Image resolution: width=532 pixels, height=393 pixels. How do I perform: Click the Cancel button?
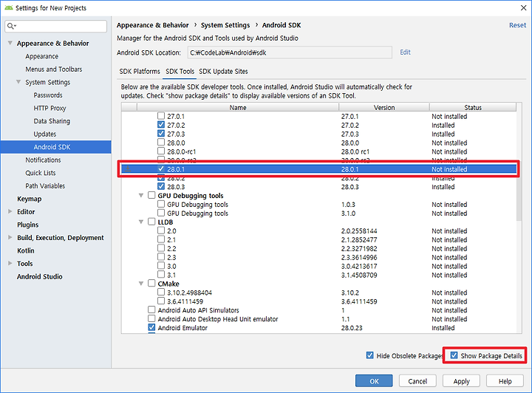click(x=417, y=380)
